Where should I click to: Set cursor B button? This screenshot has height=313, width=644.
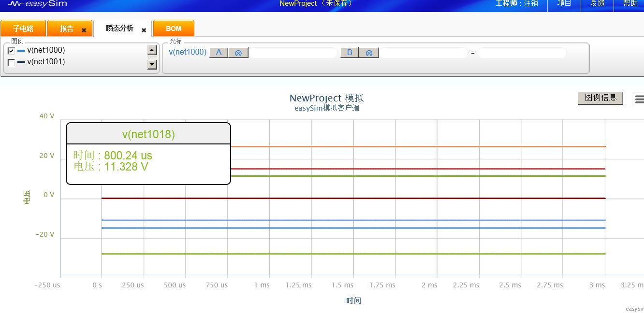[350, 53]
